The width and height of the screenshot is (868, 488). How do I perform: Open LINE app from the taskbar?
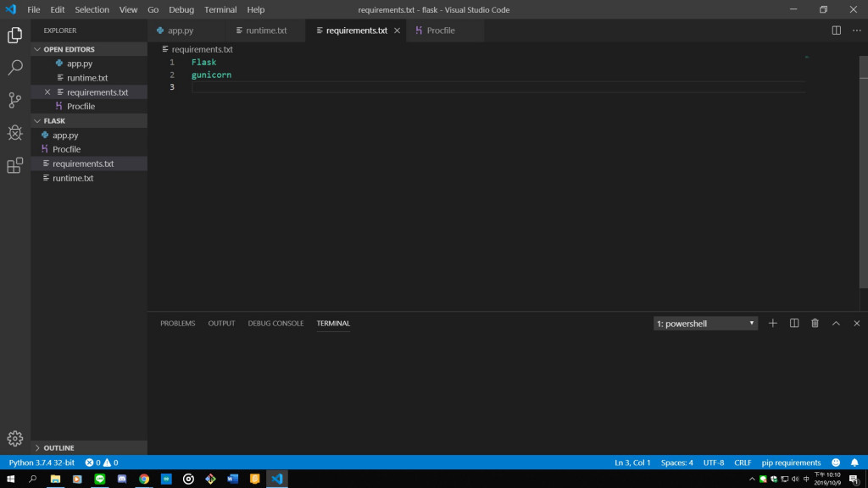(100, 479)
